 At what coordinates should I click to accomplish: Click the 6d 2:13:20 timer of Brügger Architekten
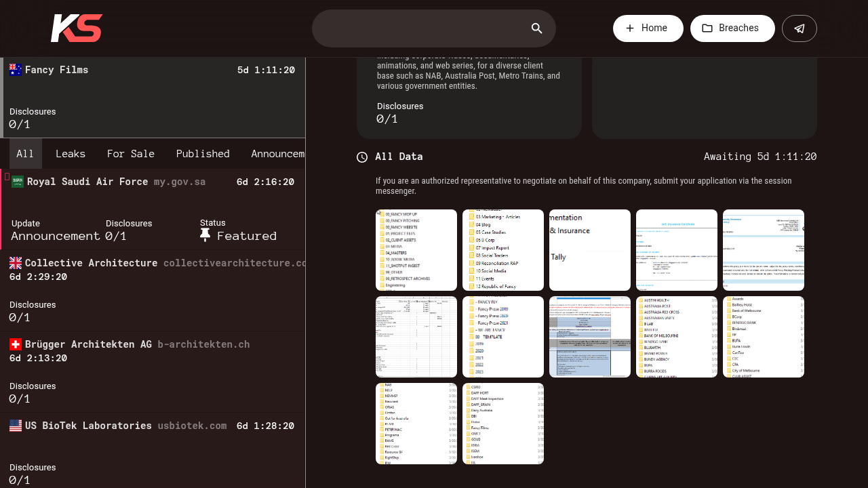point(38,358)
